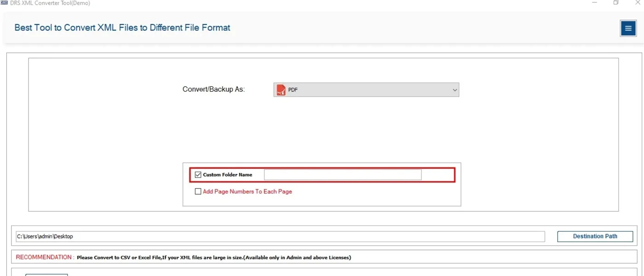Click the title 'DRS XML Converter Tool(Demo)'
The width and height of the screenshot is (644, 276).
tap(50, 3)
